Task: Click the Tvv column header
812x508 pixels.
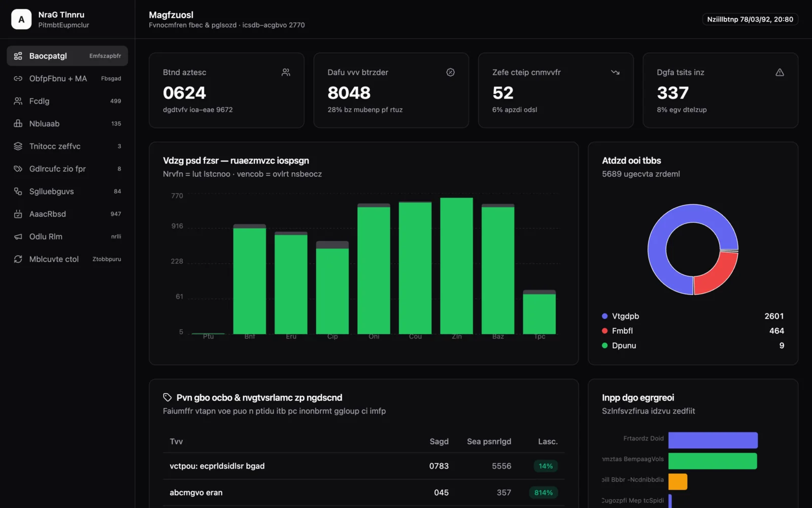Action: pyautogui.click(x=176, y=441)
